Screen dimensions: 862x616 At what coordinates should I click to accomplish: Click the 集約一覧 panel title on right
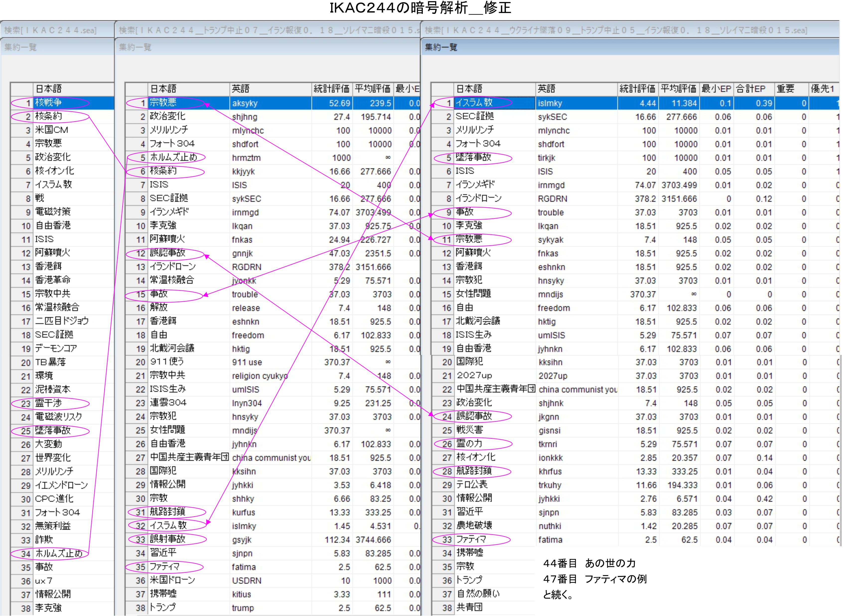point(441,47)
